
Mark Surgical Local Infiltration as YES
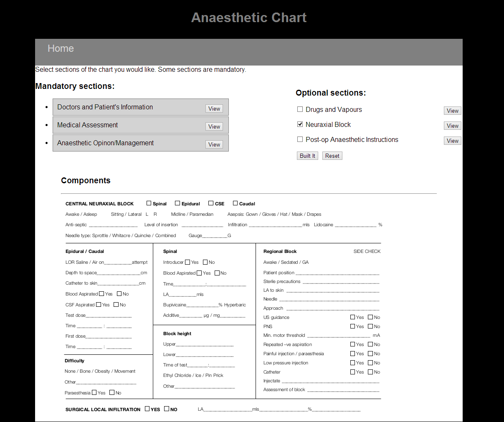[147, 409]
